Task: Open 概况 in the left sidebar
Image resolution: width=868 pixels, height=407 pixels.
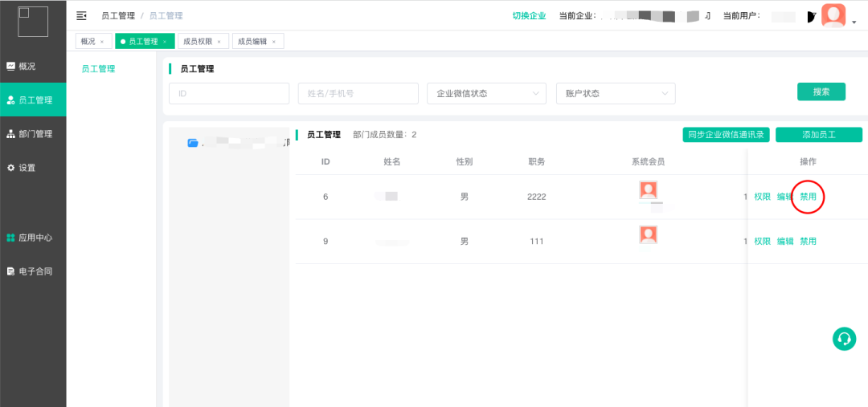Action: pyautogui.click(x=33, y=67)
